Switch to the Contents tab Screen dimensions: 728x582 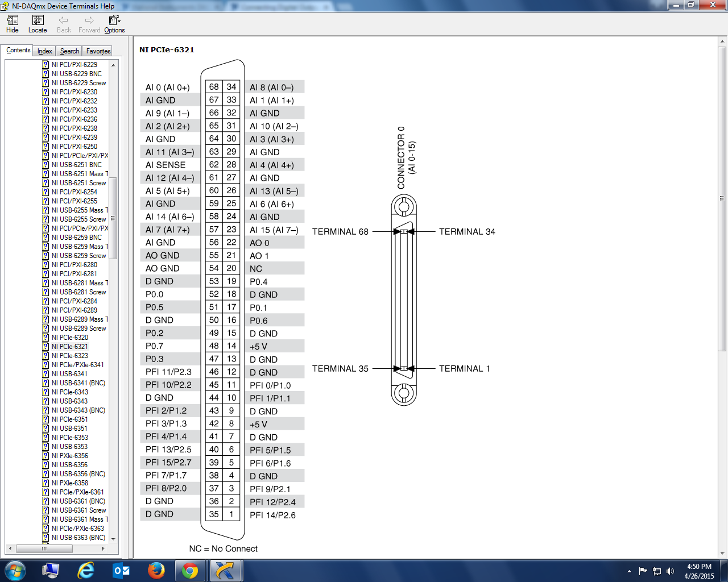click(18, 50)
